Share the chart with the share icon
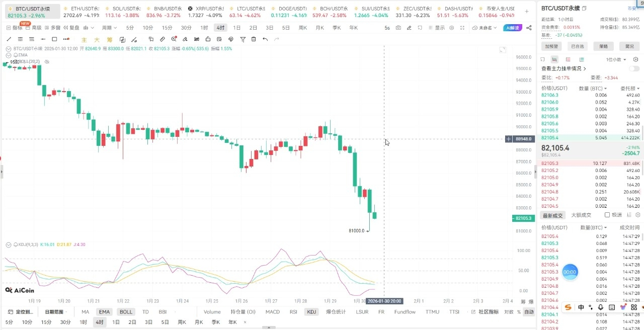 [x=529, y=28]
